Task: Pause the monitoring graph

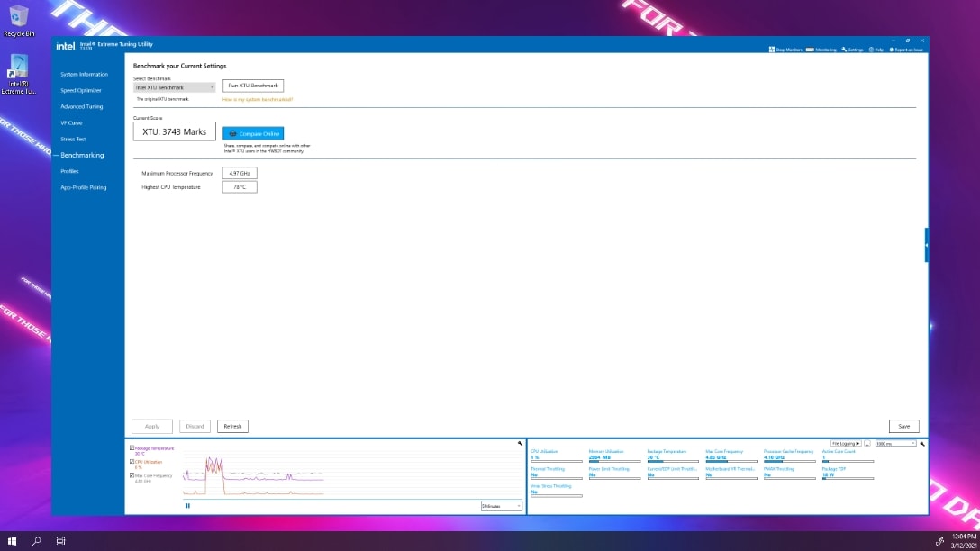Action: pyautogui.click(x=187, y=506)
